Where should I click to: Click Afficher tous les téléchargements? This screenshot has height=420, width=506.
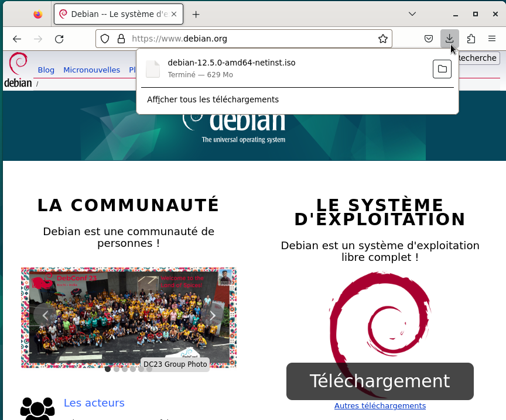tap(213, 99)
